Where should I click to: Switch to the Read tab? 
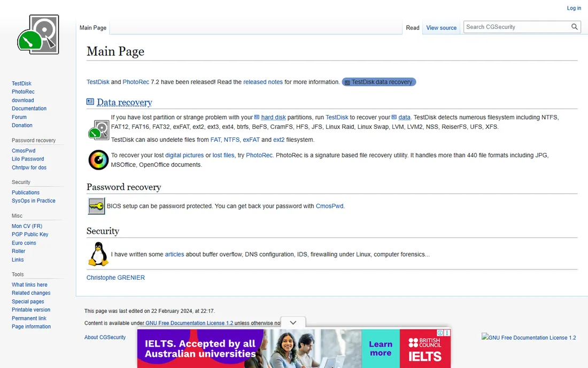pos(413,28)
